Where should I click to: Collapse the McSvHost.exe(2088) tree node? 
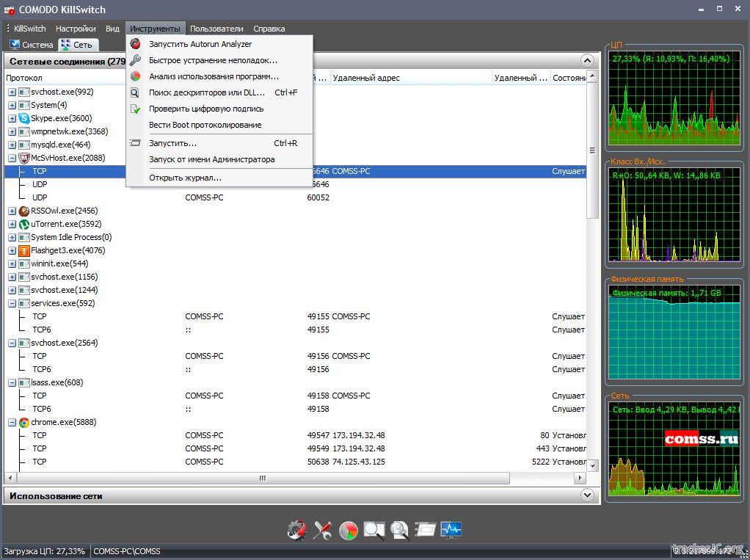click(x=12, y=158)
